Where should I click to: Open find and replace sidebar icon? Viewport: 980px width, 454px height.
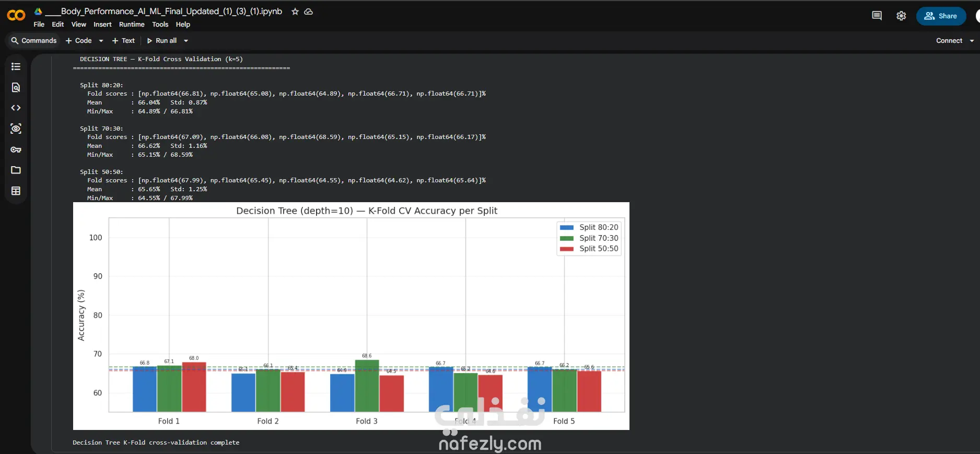tap(16, 87)
